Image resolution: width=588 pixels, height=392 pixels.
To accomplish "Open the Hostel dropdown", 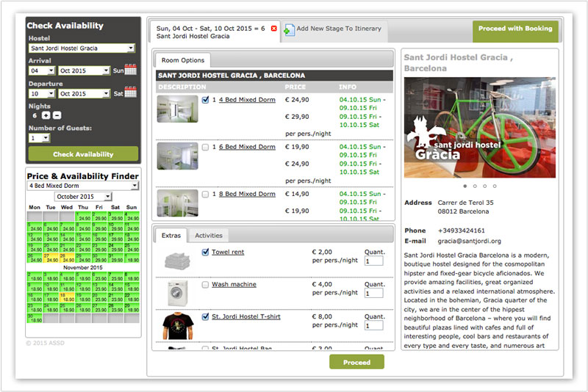I will (x=82, y=48).
